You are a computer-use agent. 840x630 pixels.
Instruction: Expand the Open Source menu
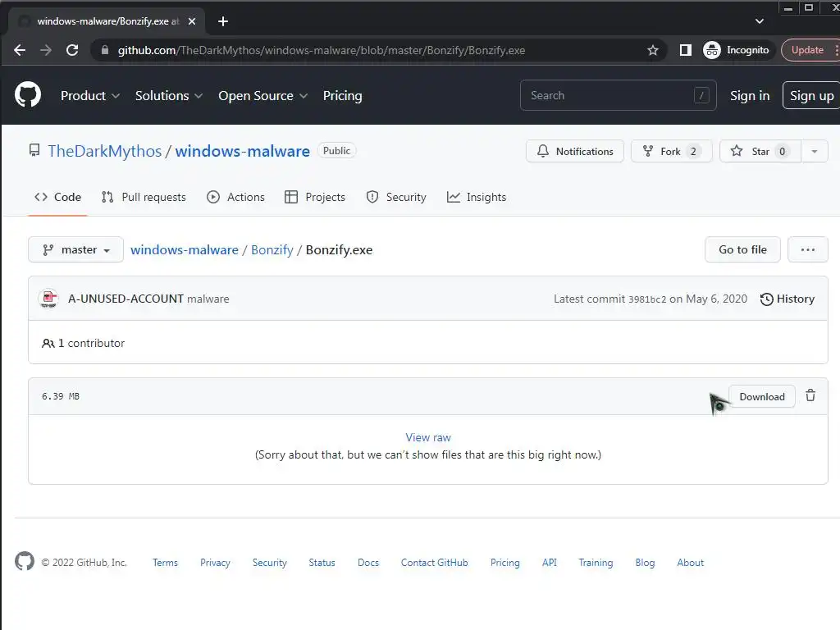pyautogui.click(x=262, y=96)
